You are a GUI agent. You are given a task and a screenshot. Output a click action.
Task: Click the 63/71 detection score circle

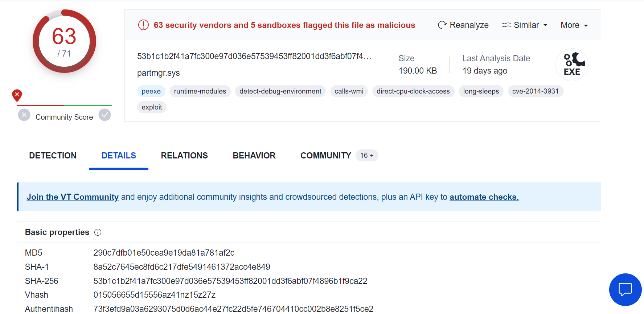tap(64, 41)
